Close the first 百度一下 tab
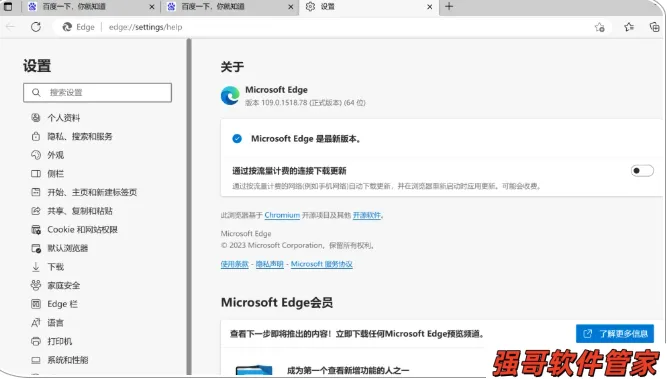The image size is (667, 379). click(152, 7)
